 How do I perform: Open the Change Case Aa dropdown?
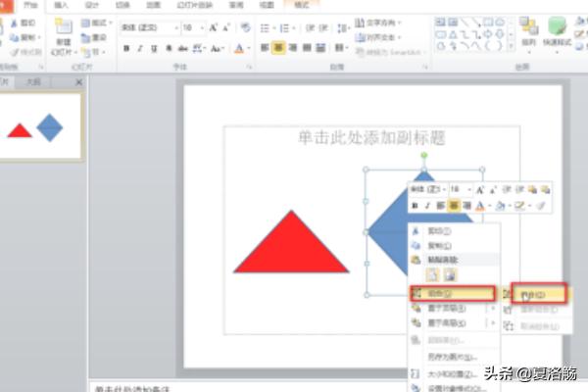point(218,48)
